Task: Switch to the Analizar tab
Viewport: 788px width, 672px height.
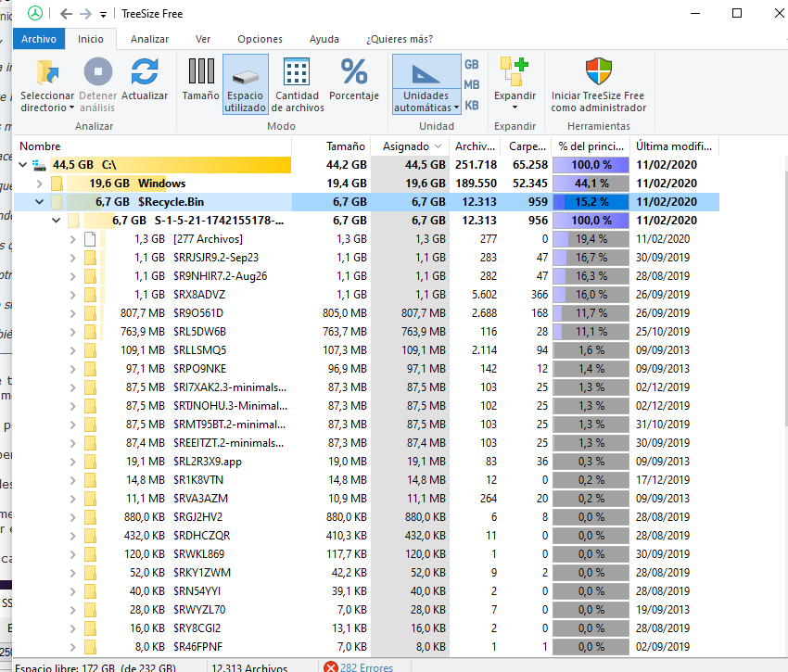Action: [149, 39]
